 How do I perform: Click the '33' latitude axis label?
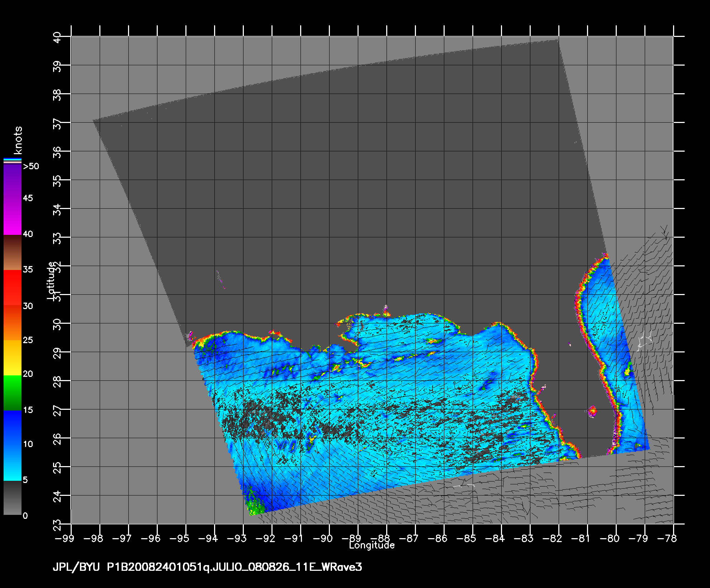[57, 239]
